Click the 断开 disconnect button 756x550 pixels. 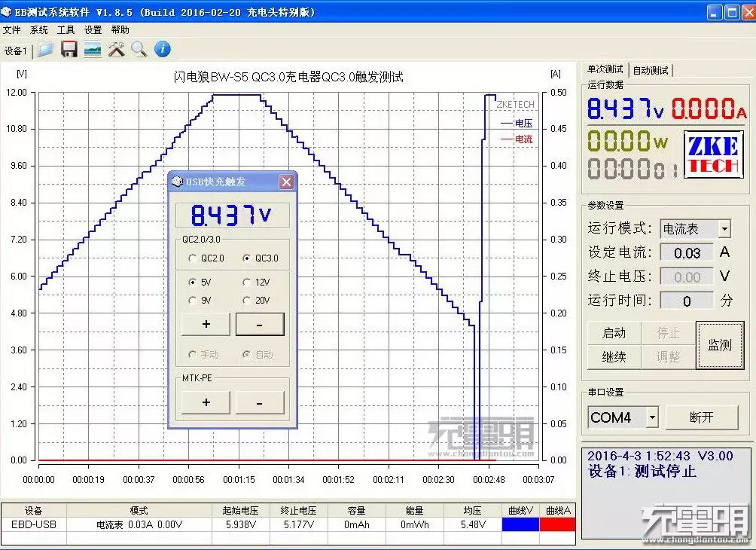click(x=702, y=417)
